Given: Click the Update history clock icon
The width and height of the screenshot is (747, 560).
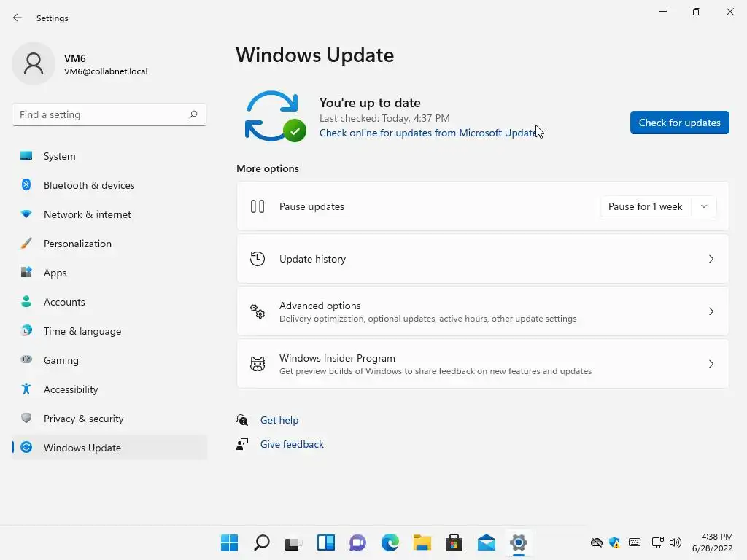Looking at the screenshot, I should (258, 259).
